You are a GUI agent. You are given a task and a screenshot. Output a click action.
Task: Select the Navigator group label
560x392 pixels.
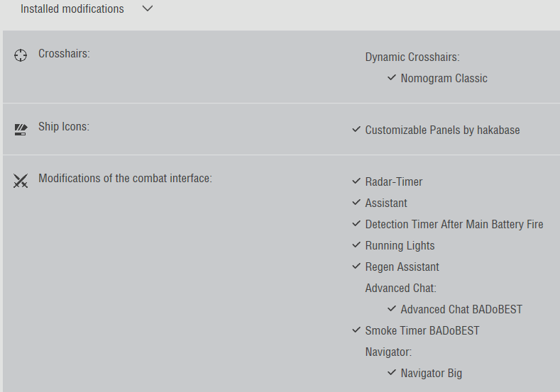[388, 352]
